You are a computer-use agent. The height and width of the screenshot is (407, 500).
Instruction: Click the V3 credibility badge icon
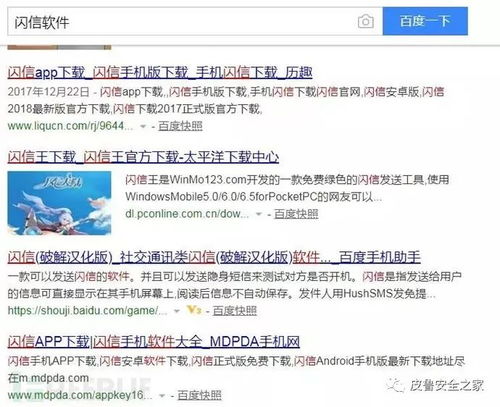pyautogui.click(x=194, y=310)
